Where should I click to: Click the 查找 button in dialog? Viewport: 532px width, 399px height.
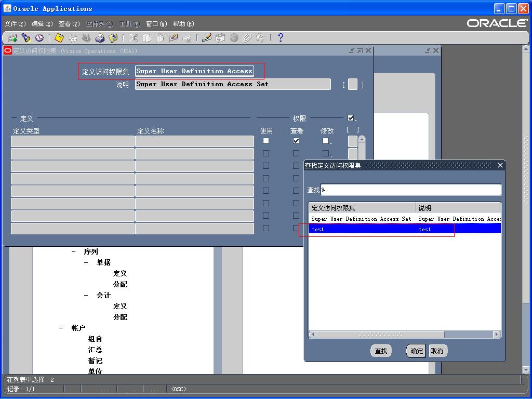pyautogui.click(x=381, y=351)
